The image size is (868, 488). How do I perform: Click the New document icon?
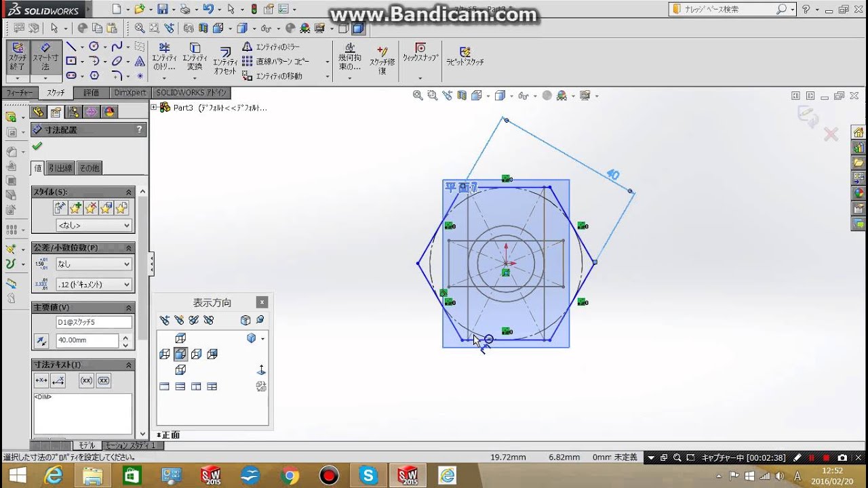pyautogui.click(x=117, y=9)
